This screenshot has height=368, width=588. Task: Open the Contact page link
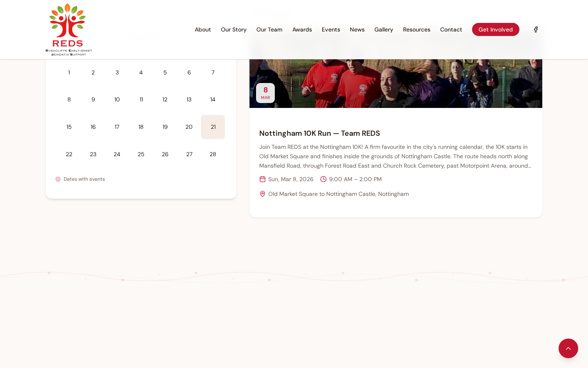click(451, 29)
